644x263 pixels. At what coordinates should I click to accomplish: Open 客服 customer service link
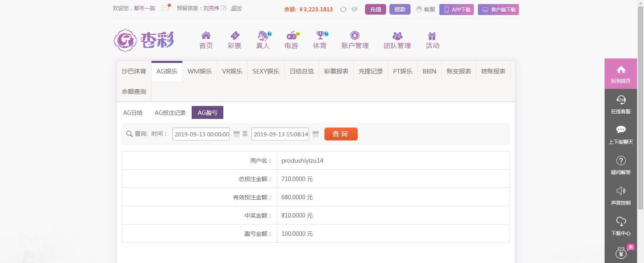426,9
